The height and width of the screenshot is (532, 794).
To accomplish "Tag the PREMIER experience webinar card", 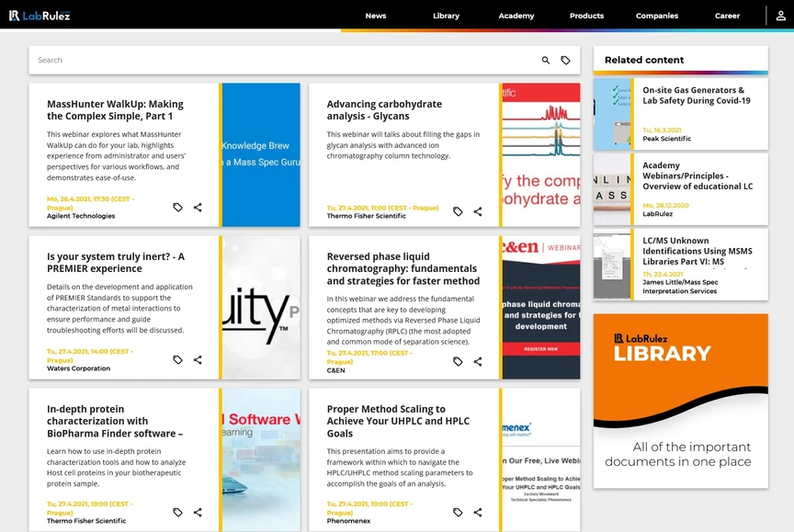I will (177, 360).
